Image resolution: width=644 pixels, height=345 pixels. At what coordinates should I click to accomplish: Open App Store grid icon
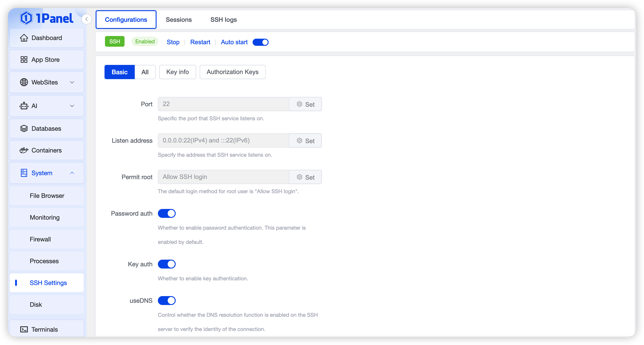coord(24,60)
